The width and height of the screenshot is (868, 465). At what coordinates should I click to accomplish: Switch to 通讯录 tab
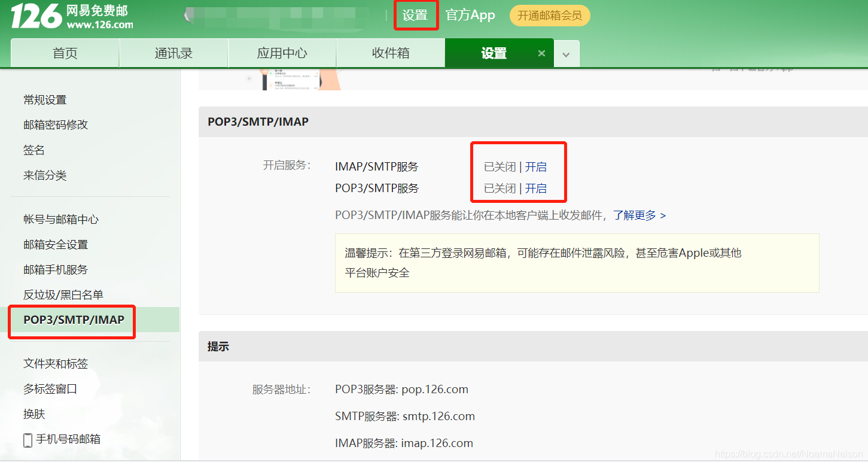point(174,53)
